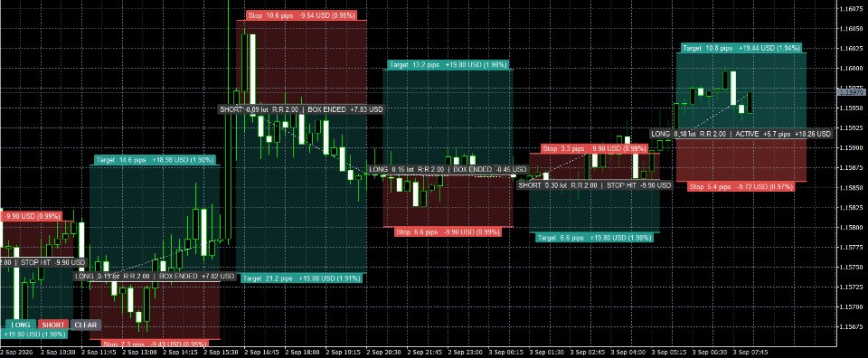Click the 1.15925 price axis label
The image size is (868, 358).
(x=853, y=127)
